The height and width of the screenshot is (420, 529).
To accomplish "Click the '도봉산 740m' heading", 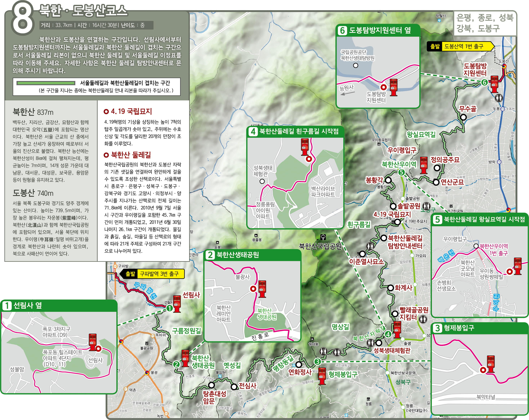I will pos(33,193).
